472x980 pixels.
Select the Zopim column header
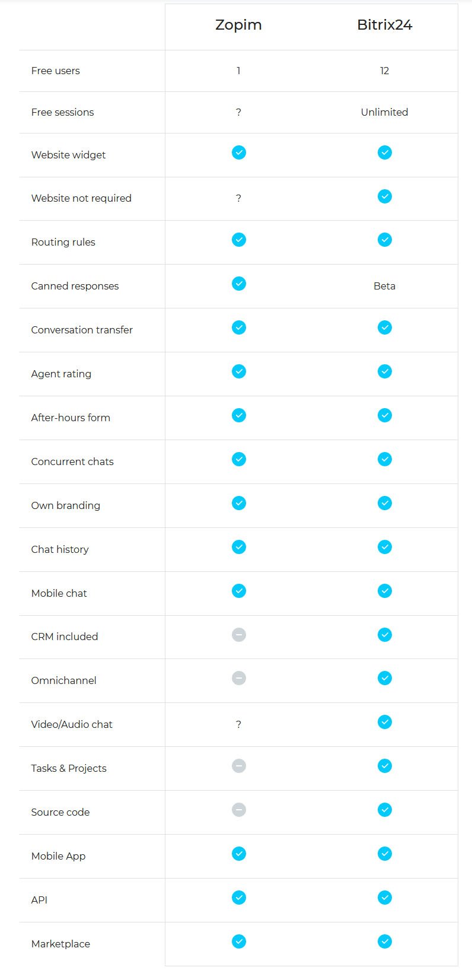click(238, 25)
